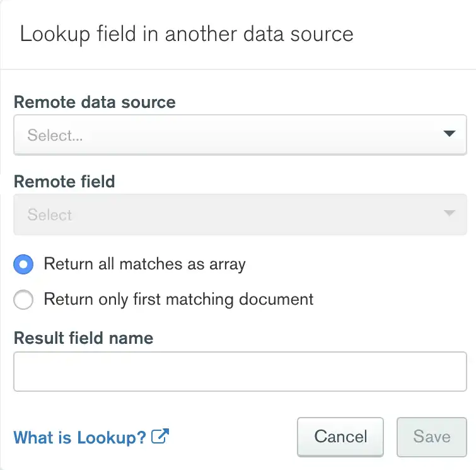Select the 'Return all matches as array' radio button
The image size is (476, 470).
click(x=23, y=264)
